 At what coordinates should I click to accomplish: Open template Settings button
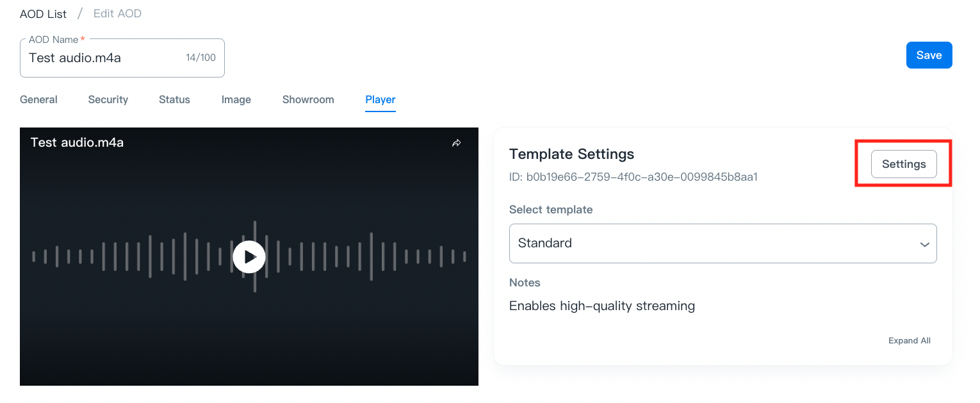[x=903, y=164]
